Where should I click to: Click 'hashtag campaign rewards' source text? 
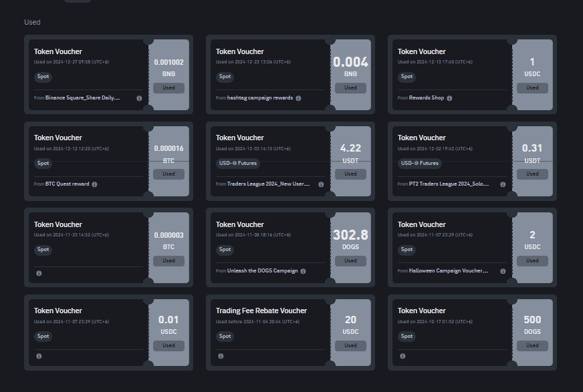coord(260,98)
